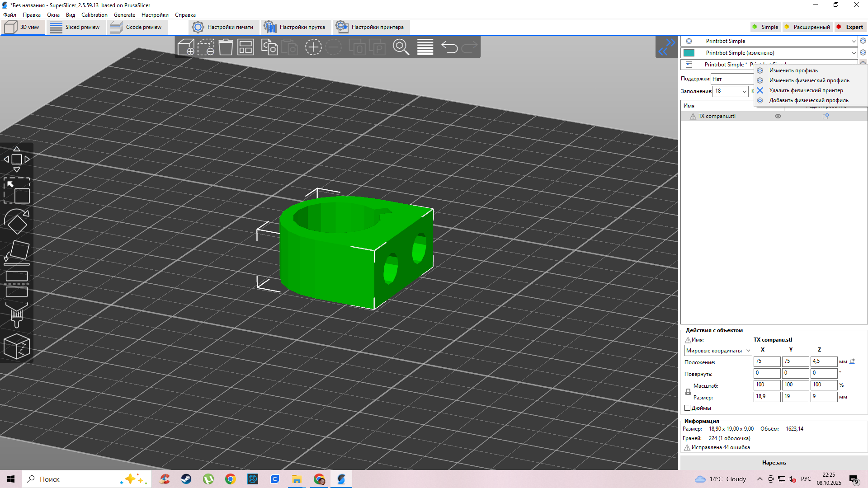Click the Arrange objects toolbar icon
Image resolution: width=868 pixels, height=488 pixels.
tap(245, 47)
